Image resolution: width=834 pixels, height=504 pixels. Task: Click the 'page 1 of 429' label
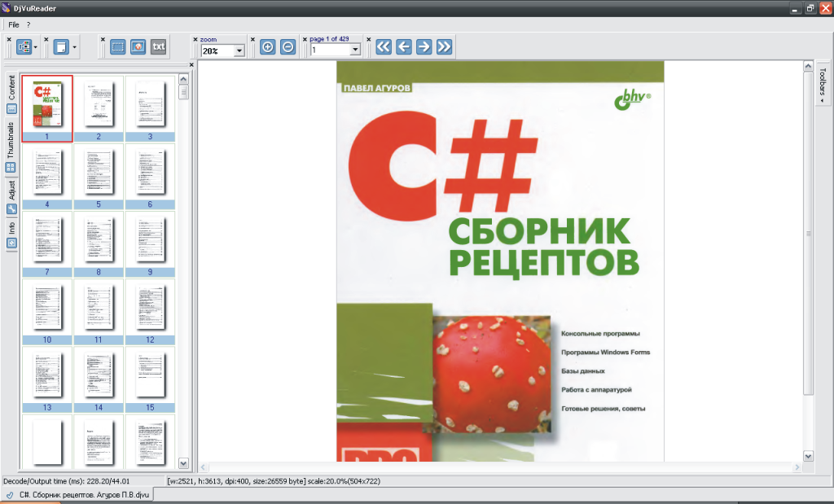pyautogui.click(x=329, y=39)
